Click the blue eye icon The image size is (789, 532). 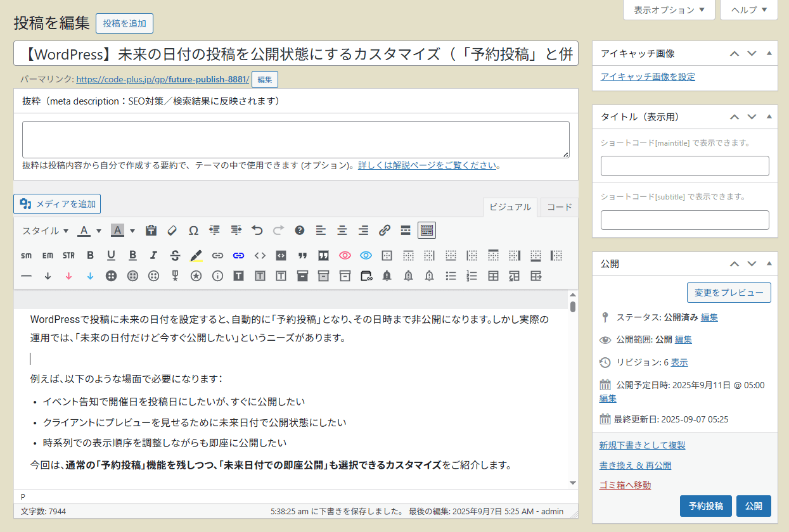point(366,256)
